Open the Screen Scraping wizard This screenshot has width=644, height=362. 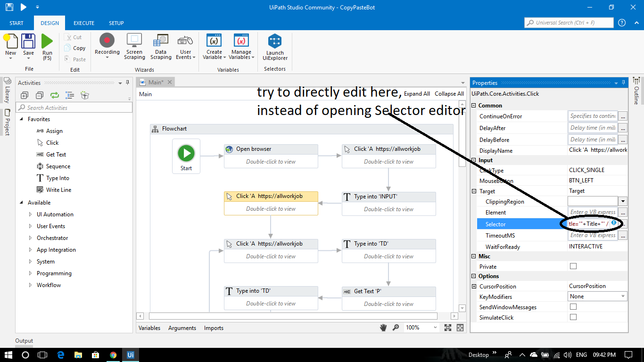point(134,46)
